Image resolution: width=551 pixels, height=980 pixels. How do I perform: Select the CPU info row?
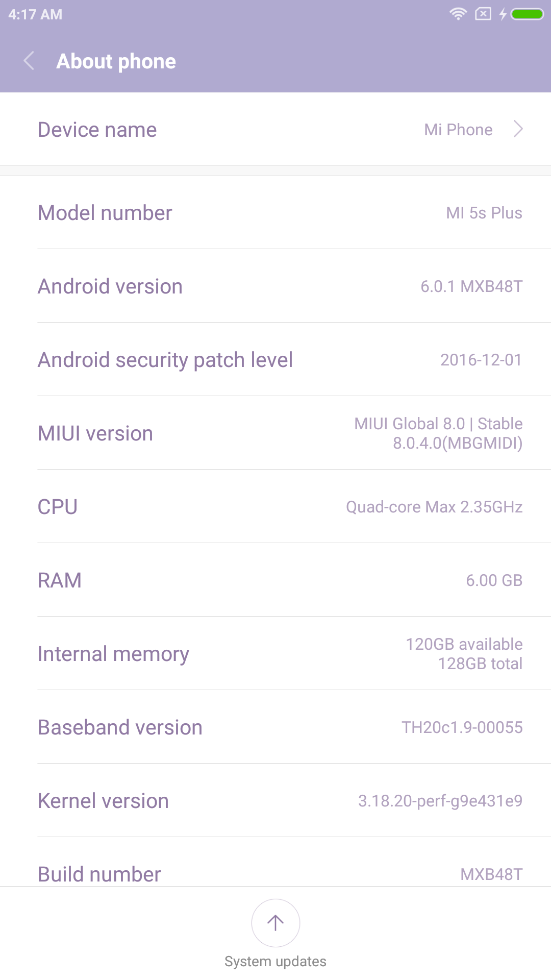(x=275, y=507)
